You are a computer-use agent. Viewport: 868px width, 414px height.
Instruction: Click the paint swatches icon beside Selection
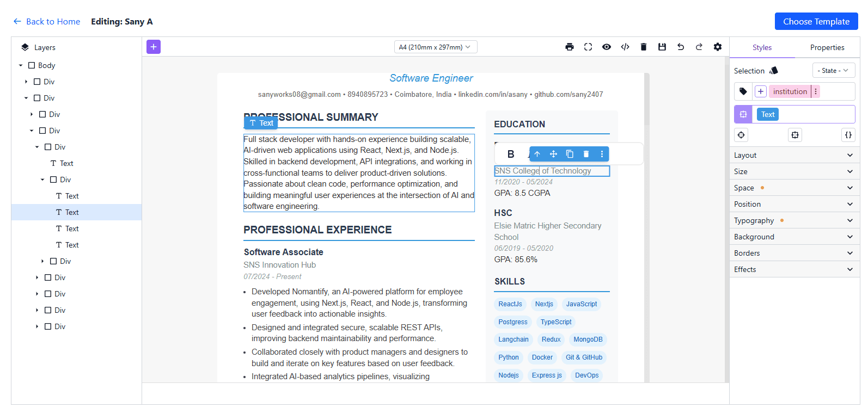click(x=774, y=71)
